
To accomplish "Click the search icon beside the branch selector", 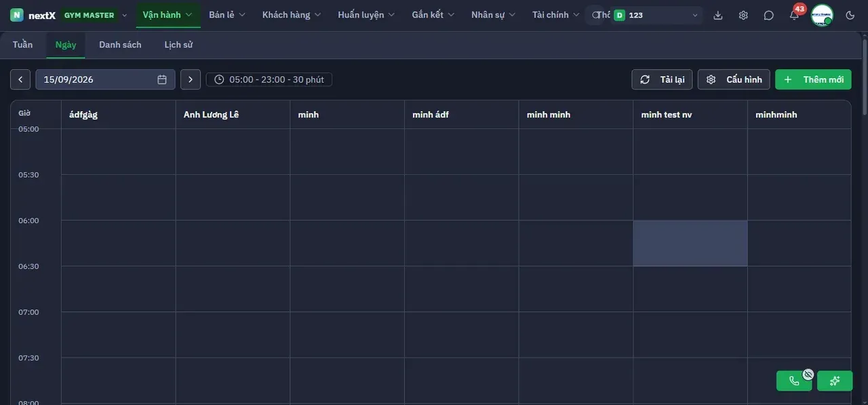I will pyautogui.click(x=597, y=15).
